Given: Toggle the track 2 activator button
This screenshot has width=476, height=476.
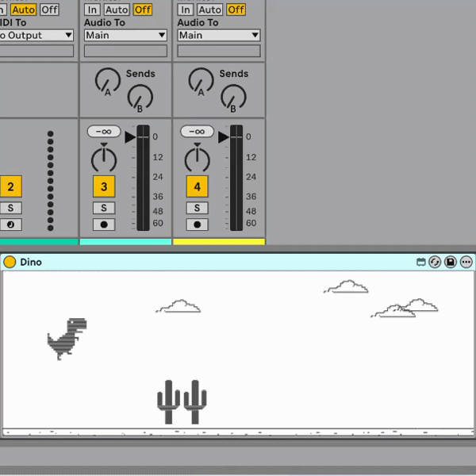Looking at the screenshot, I should 11,187.
